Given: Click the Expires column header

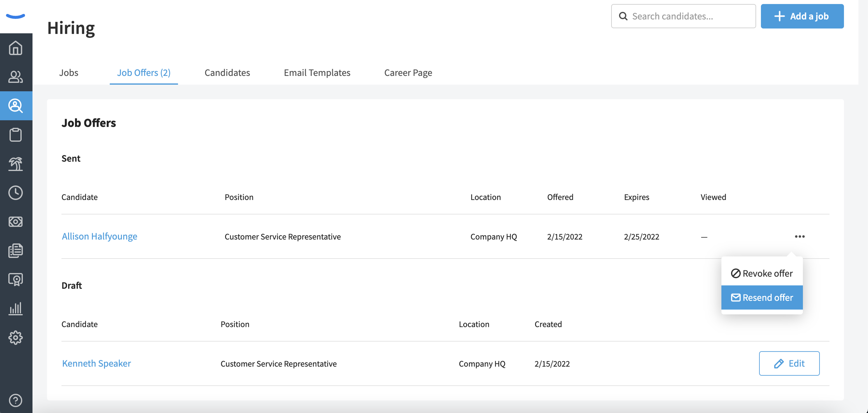Looking at the screenshot, I should click(637, 197).
